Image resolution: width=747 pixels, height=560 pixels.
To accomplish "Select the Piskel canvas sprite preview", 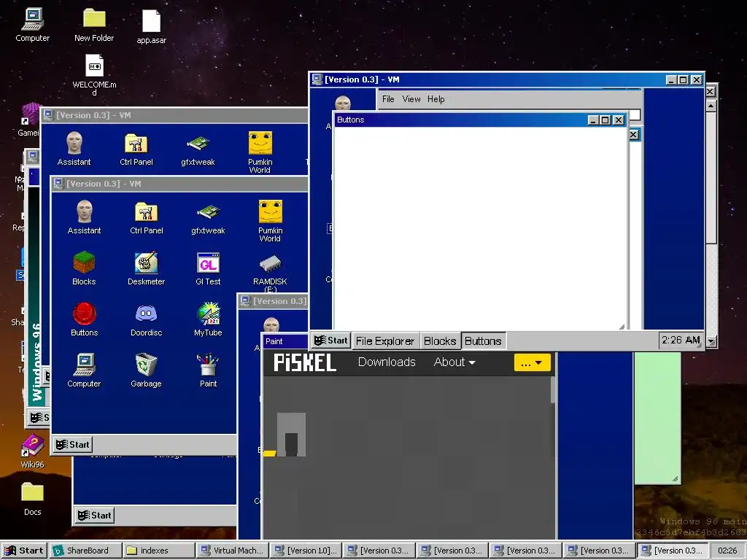I will click(x=291, y=435).
